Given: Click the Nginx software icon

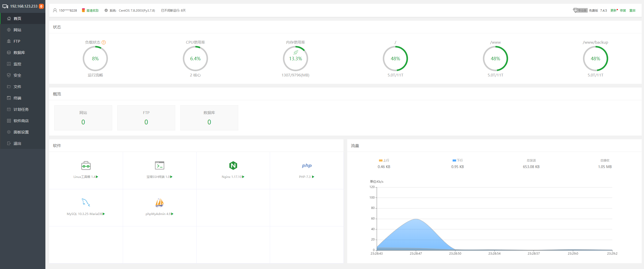Looking at the screenshot, I should point(233,166).
